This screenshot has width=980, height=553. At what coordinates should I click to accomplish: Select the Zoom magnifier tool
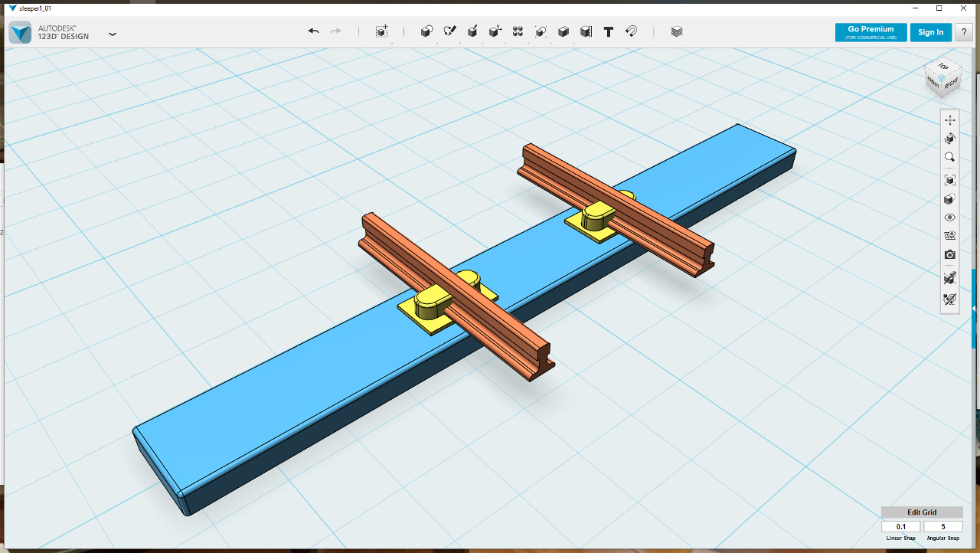click(950, 157)
